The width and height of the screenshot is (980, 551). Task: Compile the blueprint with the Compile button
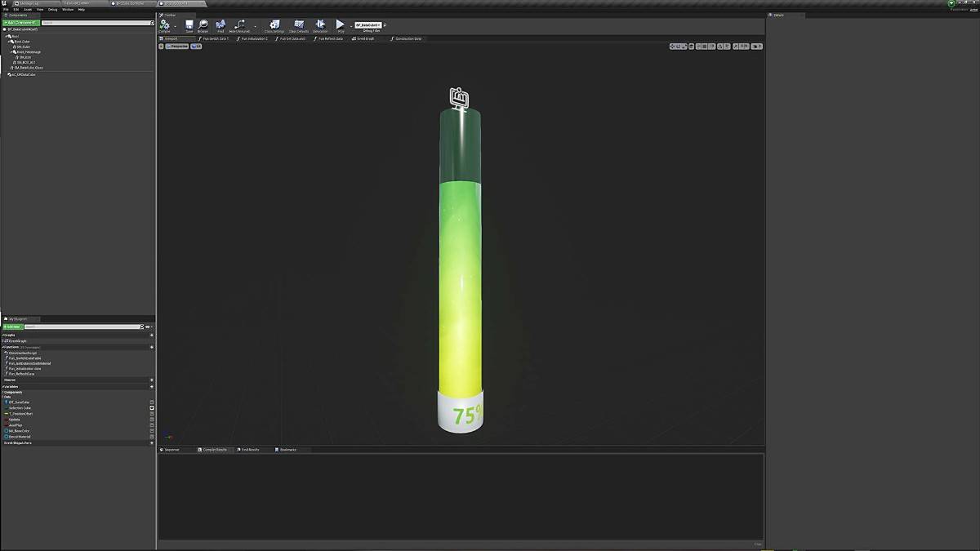tap(164, 26)
